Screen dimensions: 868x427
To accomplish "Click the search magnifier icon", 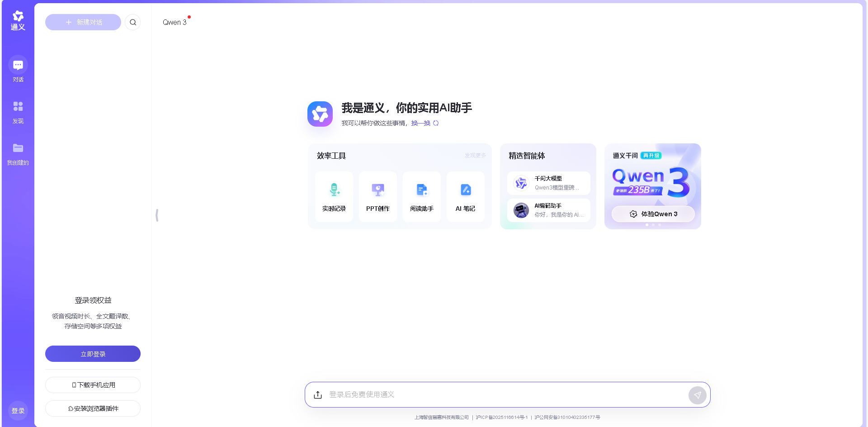I will click(132, 22).
